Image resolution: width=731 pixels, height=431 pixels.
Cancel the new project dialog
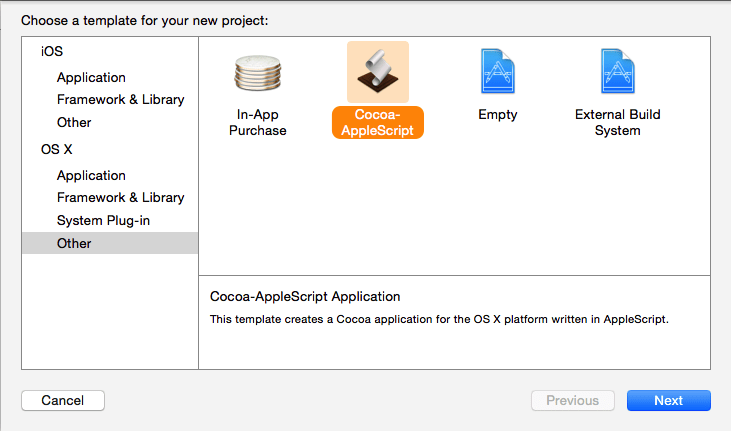(62, 400)
